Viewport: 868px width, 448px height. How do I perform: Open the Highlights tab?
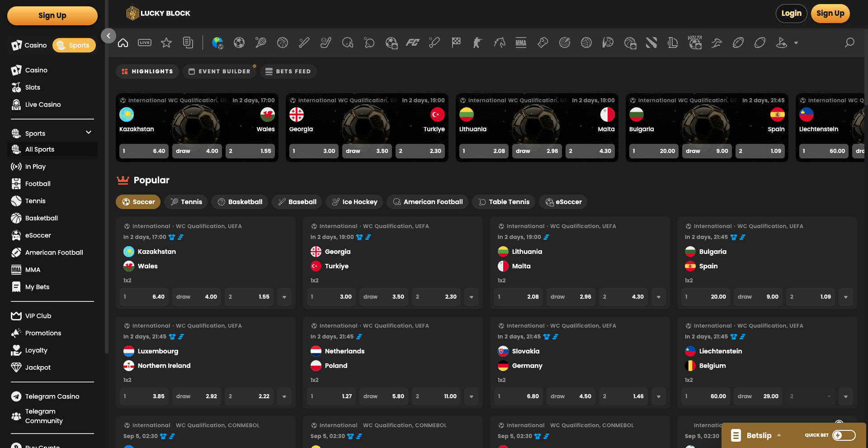[147, 71]
